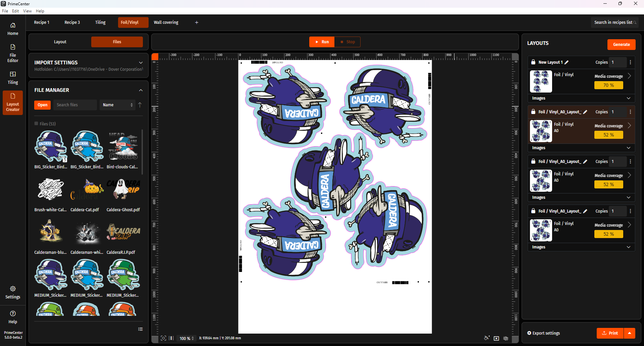Open Print options dropdown arrow
The height and width of the screenshot is (346, 644).
[x=630, y=333]
